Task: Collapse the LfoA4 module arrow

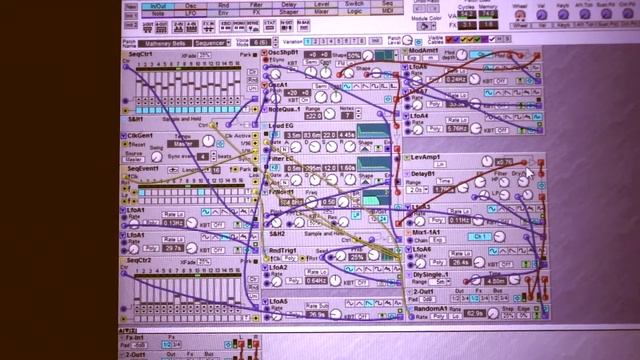Action: coord(407,116)
